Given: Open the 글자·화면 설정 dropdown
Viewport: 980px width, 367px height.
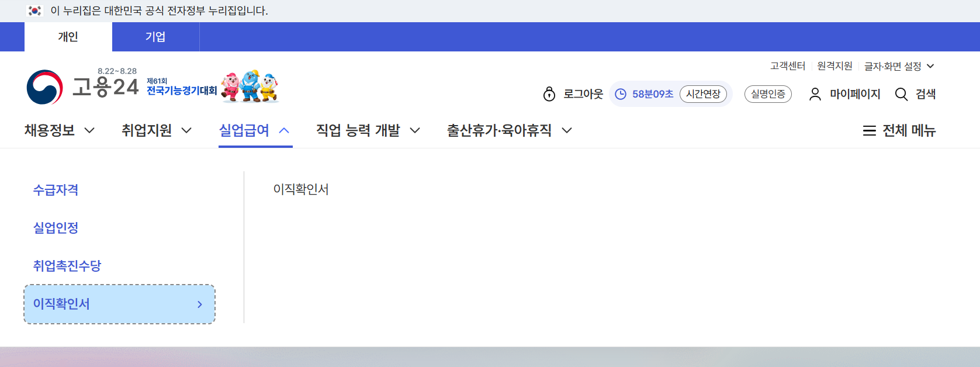Looking at the screenshot, I should [x=899, y=67].
